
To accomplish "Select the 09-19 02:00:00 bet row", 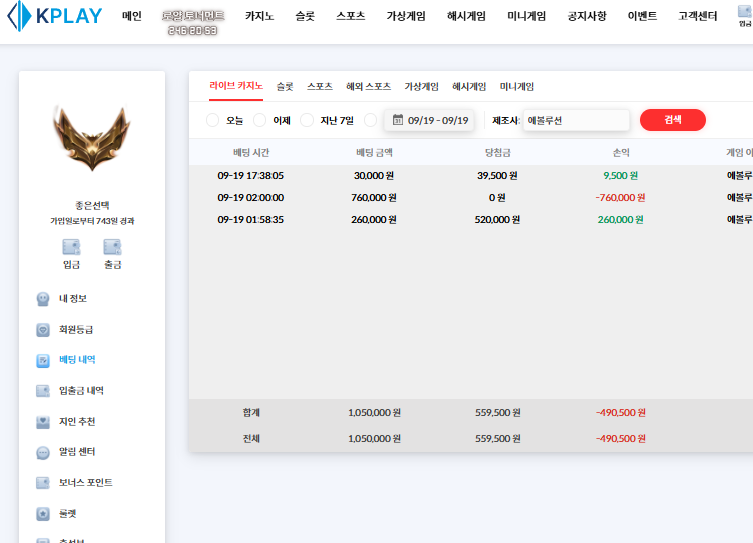I will [x=471, y=197].
